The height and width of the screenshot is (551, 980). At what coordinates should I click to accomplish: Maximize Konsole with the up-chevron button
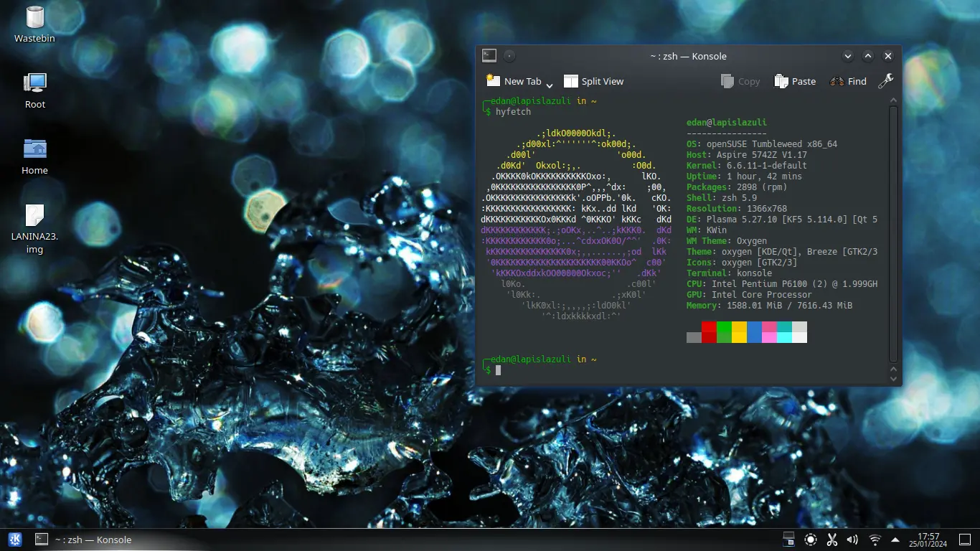pos(868,56)
